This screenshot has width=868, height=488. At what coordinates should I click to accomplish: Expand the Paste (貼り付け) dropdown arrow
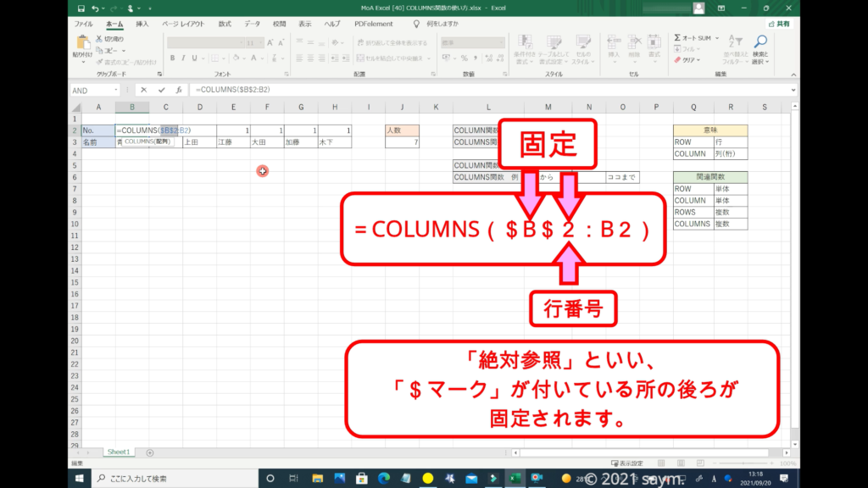[82, 60]
